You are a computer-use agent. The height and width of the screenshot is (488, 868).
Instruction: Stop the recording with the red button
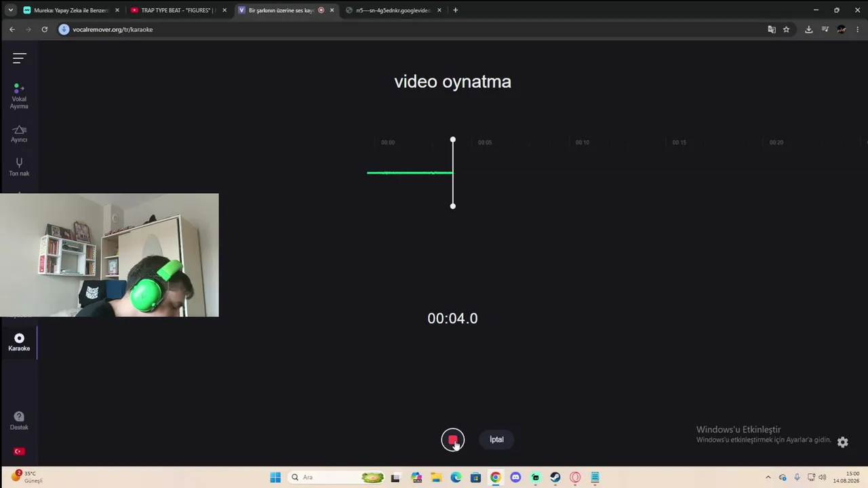(x=453, y=440)
